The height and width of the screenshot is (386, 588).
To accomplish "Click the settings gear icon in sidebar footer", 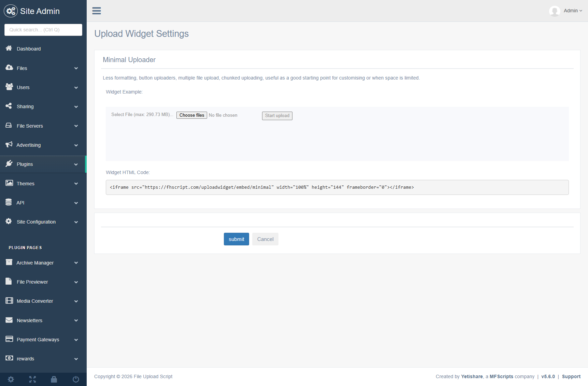I will [11, 379].
